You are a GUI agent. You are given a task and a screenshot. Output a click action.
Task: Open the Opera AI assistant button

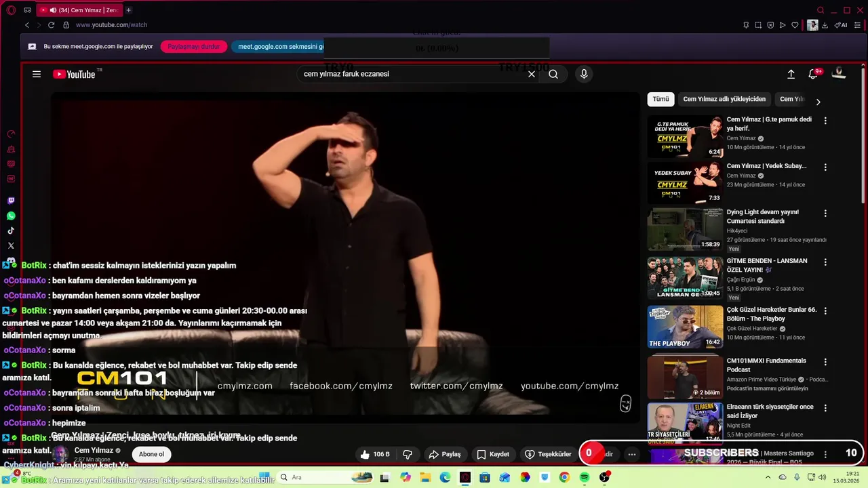(841, 25)
